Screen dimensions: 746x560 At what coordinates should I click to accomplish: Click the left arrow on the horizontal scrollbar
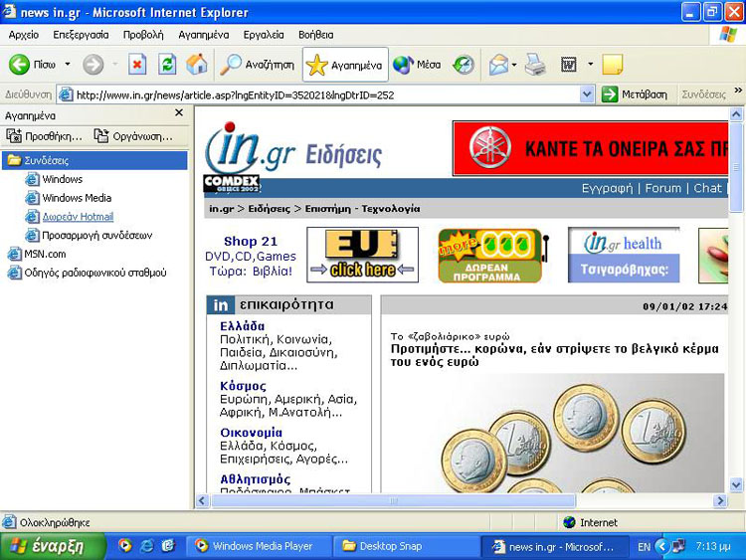tap(203, 500)
